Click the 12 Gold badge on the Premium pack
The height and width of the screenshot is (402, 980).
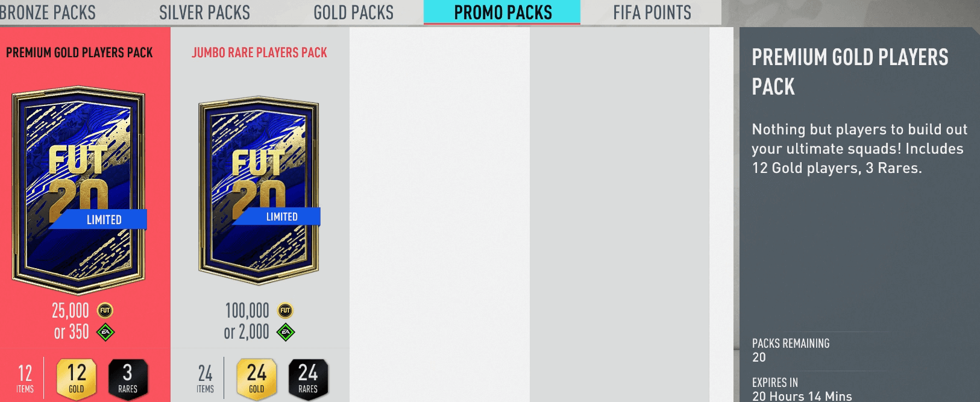click(x=77, y=379)
